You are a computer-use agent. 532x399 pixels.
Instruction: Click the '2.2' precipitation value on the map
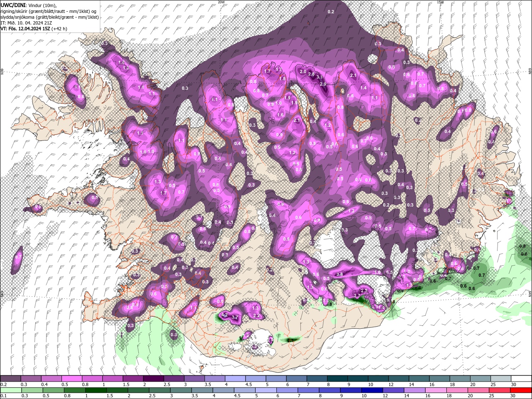pyautogui.click(x=256, y=316)
